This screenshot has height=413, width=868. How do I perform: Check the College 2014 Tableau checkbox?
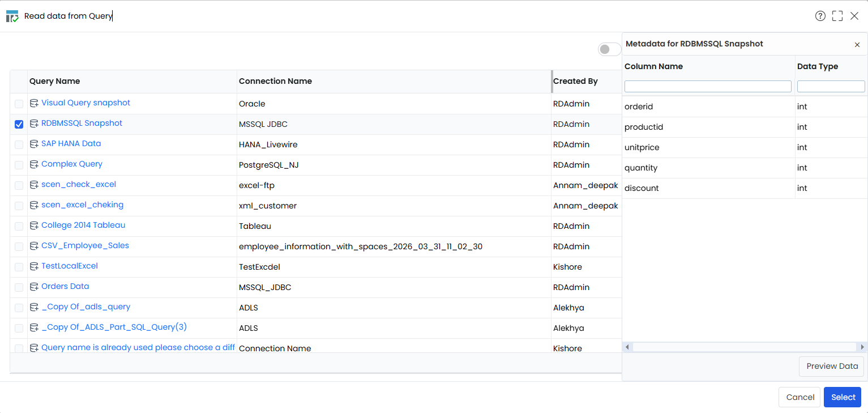[19, 226]
